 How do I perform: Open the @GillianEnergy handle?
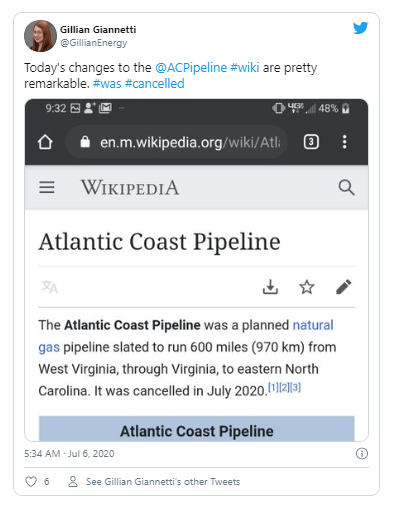pos(94,43)
